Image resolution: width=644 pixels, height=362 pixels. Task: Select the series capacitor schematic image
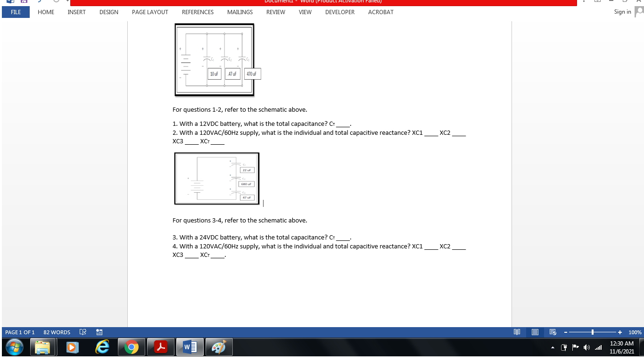(x=217, y=178)
